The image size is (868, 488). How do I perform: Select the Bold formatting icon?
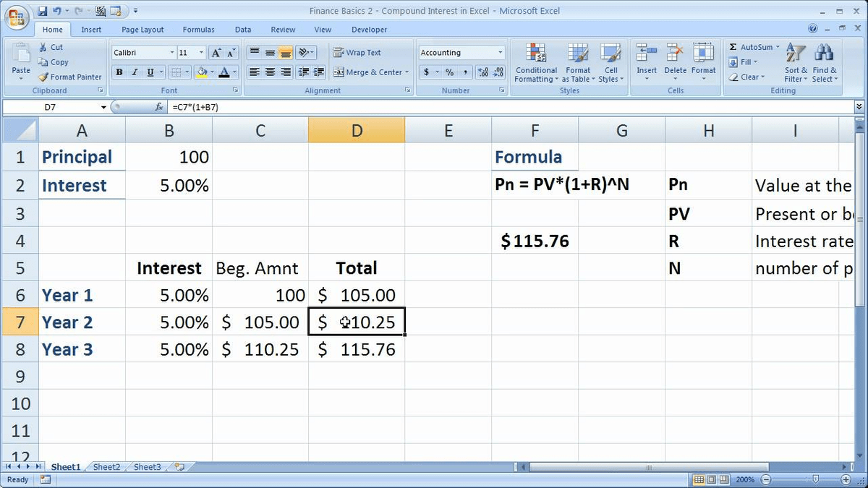pos(119,72)
